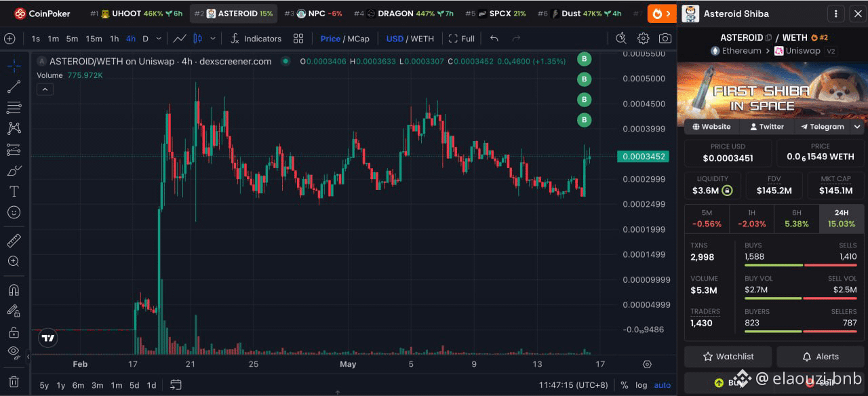Copy the ASTEROID token address icon

(768, 38)
